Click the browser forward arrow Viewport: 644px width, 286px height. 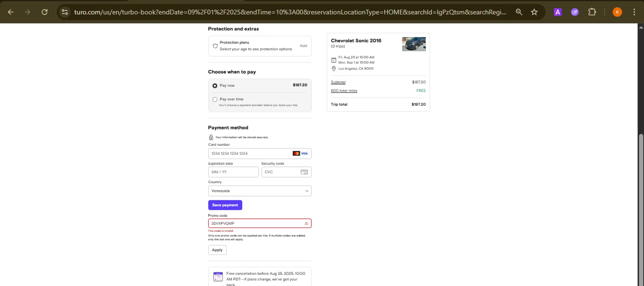pyautogui.click(x=27, y=12)
